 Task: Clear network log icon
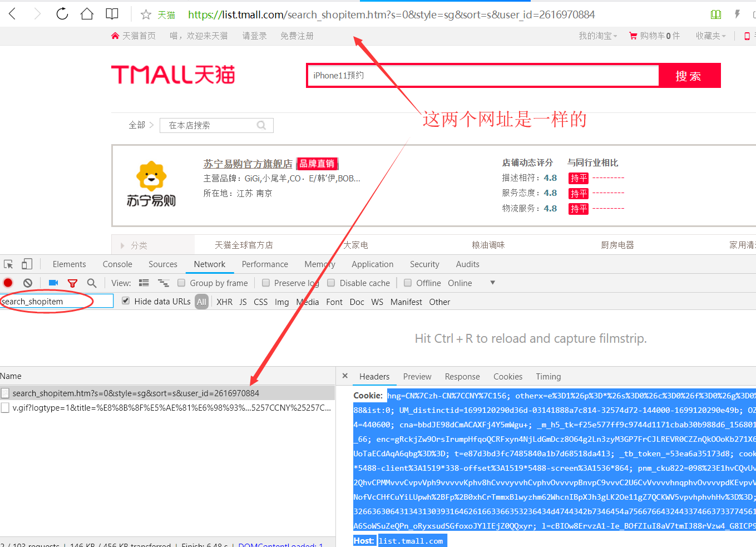pos(28,283)
